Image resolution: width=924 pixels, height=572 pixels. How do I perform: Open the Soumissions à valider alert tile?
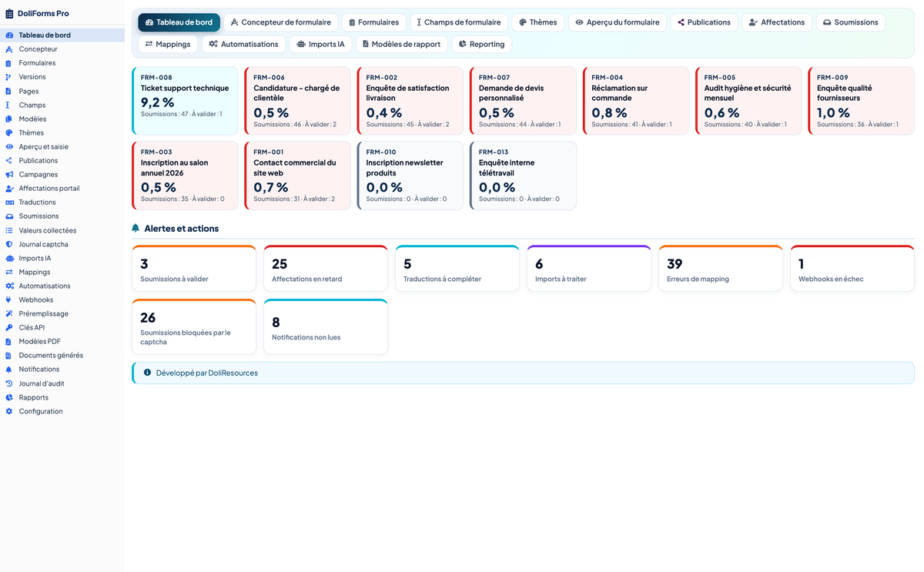pyautogui.click(x=194, y=269)
